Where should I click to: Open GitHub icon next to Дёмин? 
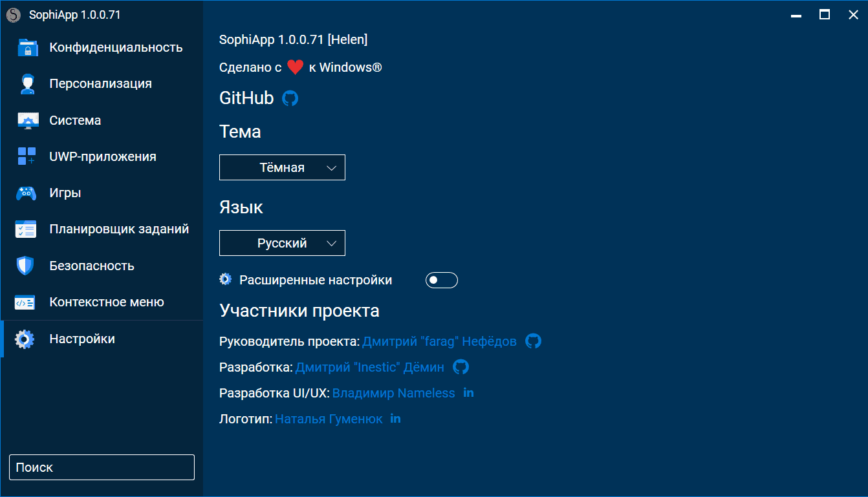click(461, 367)
